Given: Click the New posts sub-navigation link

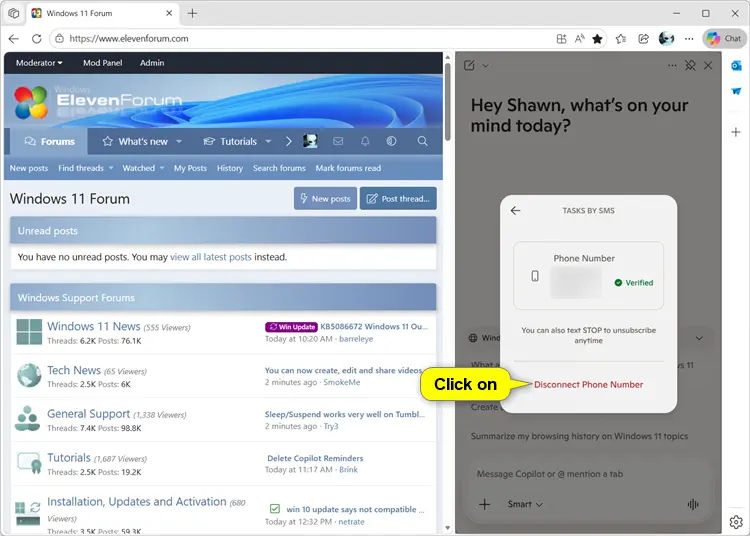Looking at the screenshot, I should [29, 168].
